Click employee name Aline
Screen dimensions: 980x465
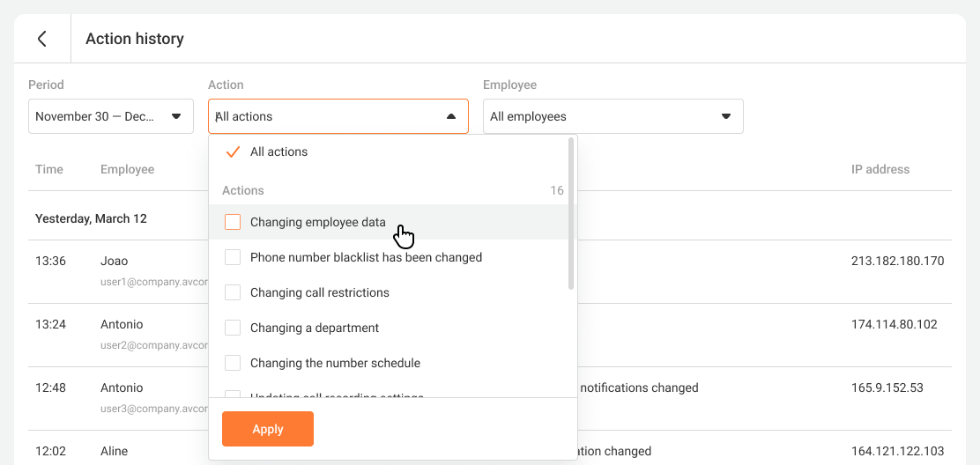(x=115, y=451)
